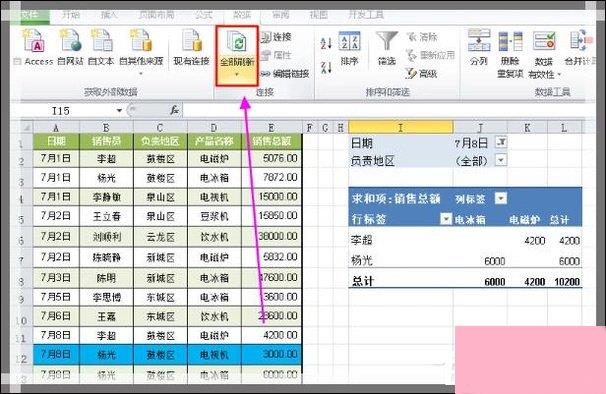Viewport: 606px width, 394px height.
Task: Select the 求和项:销售总额 pivot cell
Action: [x=400, y=198]
